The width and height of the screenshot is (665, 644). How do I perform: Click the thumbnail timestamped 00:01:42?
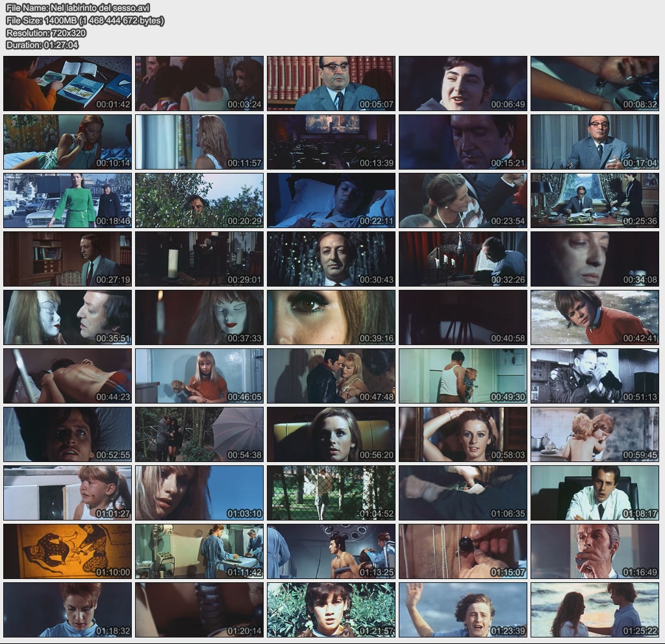(68, 83)
